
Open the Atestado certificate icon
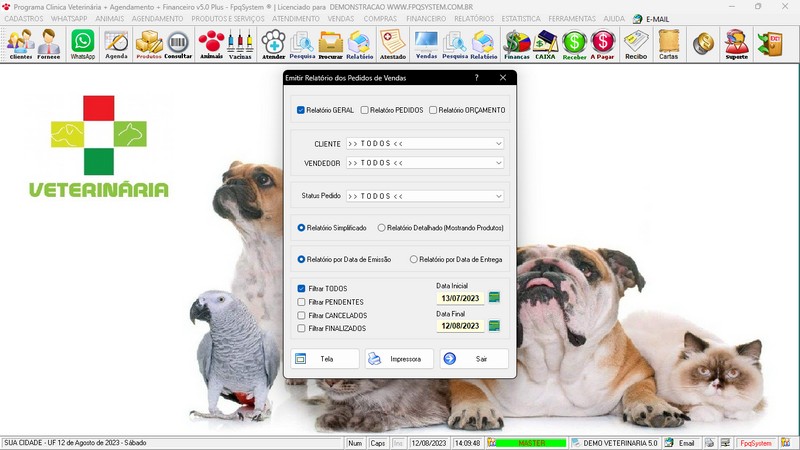pyautogui.click(x=393, y=44)
